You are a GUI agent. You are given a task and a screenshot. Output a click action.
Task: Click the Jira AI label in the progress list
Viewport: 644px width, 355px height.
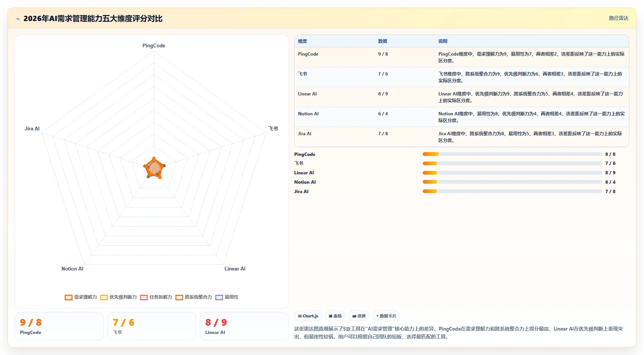pyautogui.click(x=301, y=192)
